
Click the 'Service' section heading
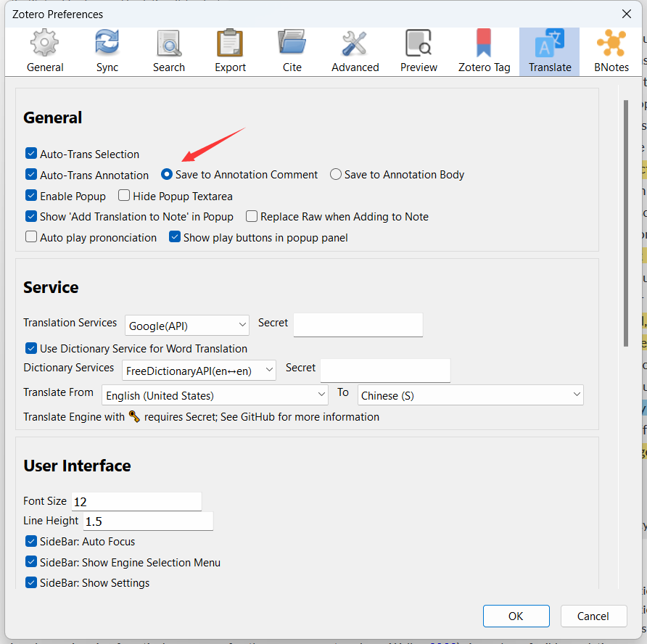tap(51, 287)
